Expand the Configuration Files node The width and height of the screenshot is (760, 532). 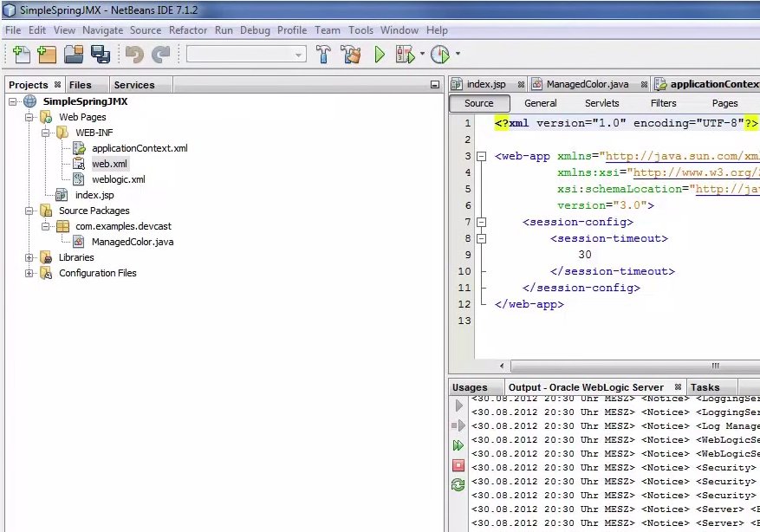pos(29,273)
